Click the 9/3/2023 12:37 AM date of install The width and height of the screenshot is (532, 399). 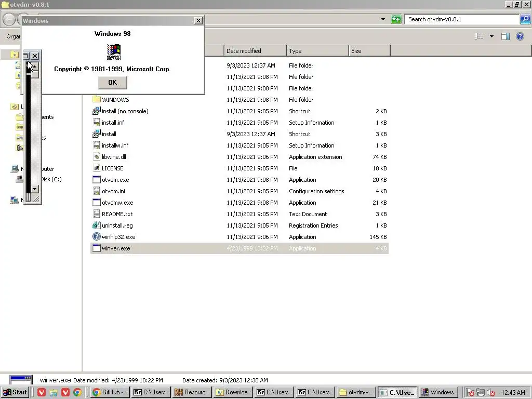click(x=251, y=134)
